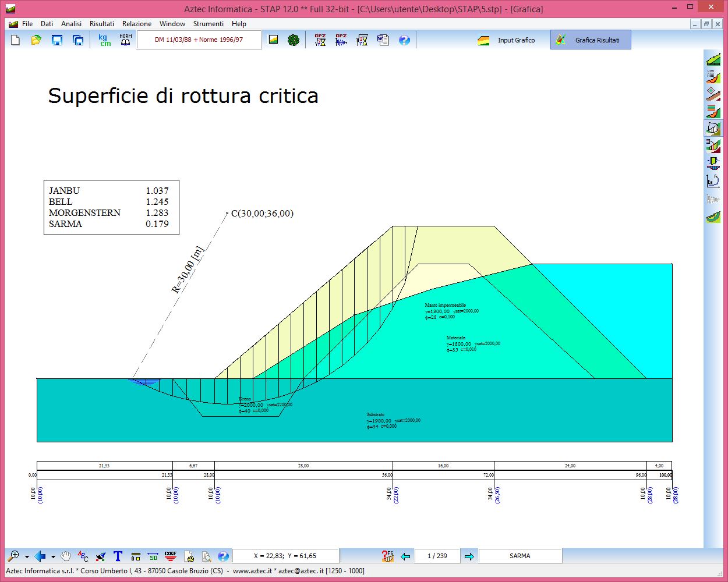
Task: Expand the zoom tool dropdown arrow
Action: coord(27,557)
